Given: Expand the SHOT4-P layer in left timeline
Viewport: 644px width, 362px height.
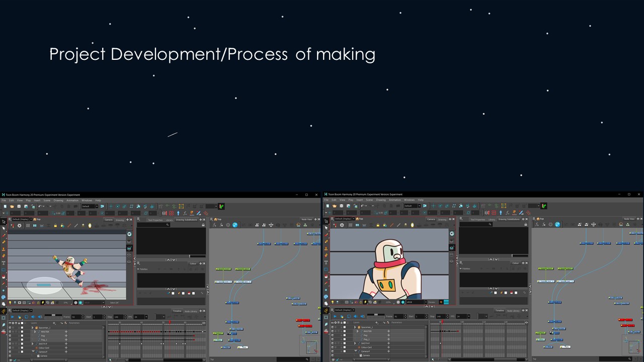Looking at the screenshot, I should [x=31, y=343].
